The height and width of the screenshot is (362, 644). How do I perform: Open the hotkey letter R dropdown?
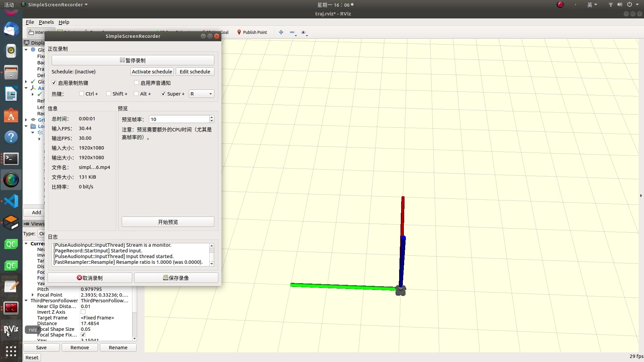[x=201, y=94]
